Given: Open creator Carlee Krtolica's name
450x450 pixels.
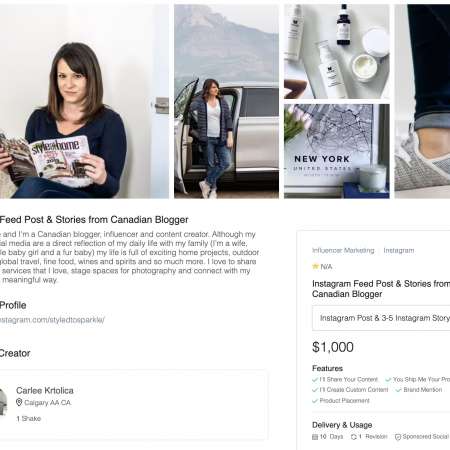Looking at the screenshot, I should click(x=45, y=390).
